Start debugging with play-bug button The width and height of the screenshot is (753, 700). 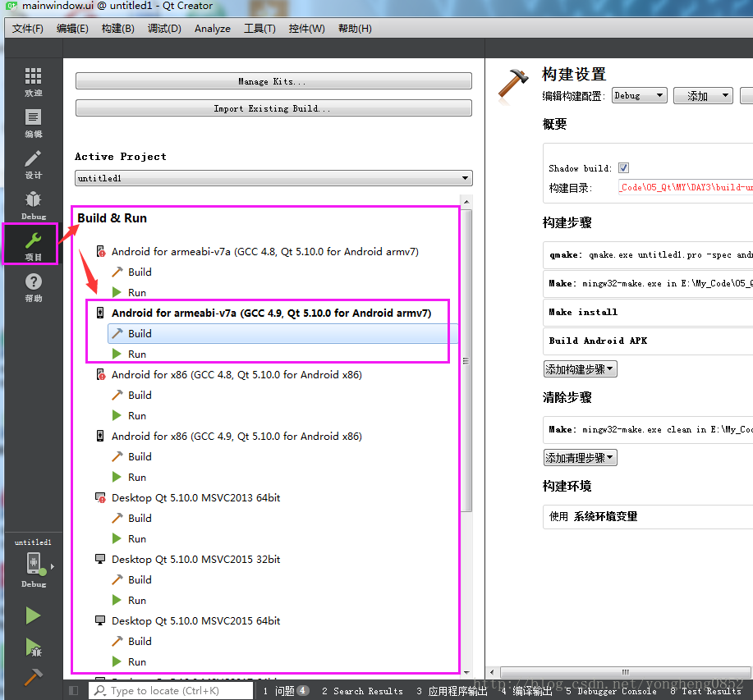click(33, 647)
